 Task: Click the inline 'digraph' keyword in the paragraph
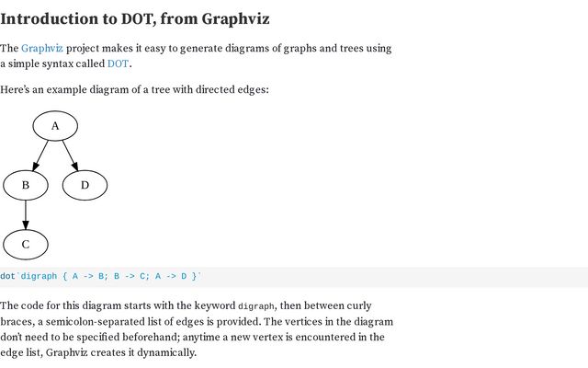257,306
